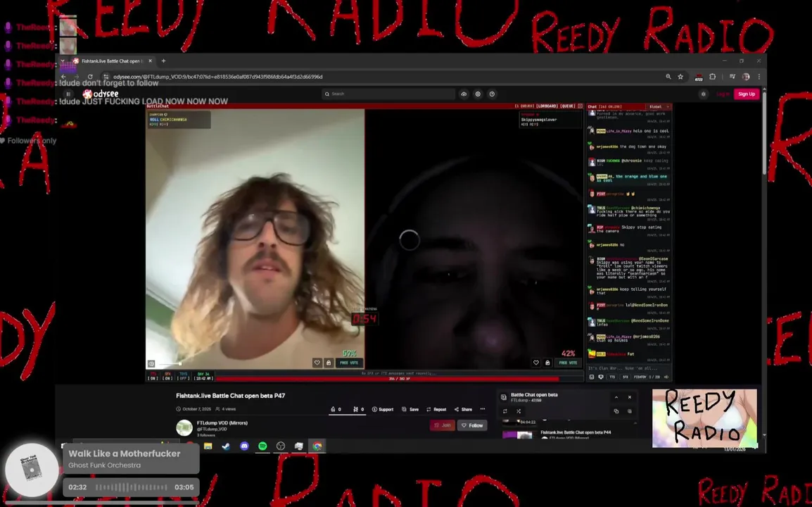Like left contestant with heart icon
812x507 pixels.
pyautogui.click(x=317, y=363)
